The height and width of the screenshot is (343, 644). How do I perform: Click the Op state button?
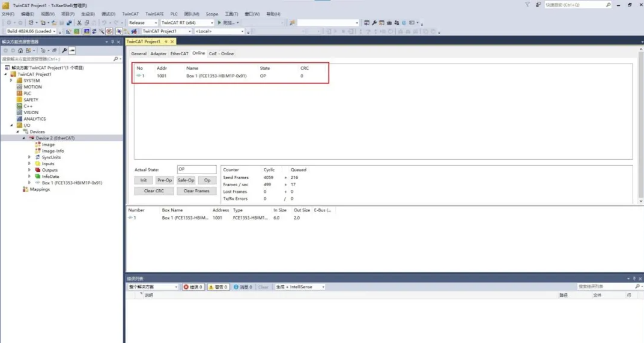207,180
